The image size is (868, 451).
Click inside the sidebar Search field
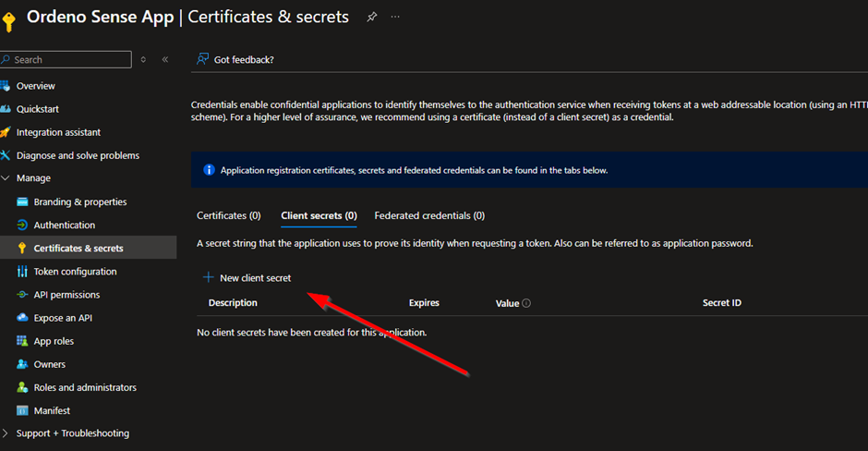pos(66,59)
